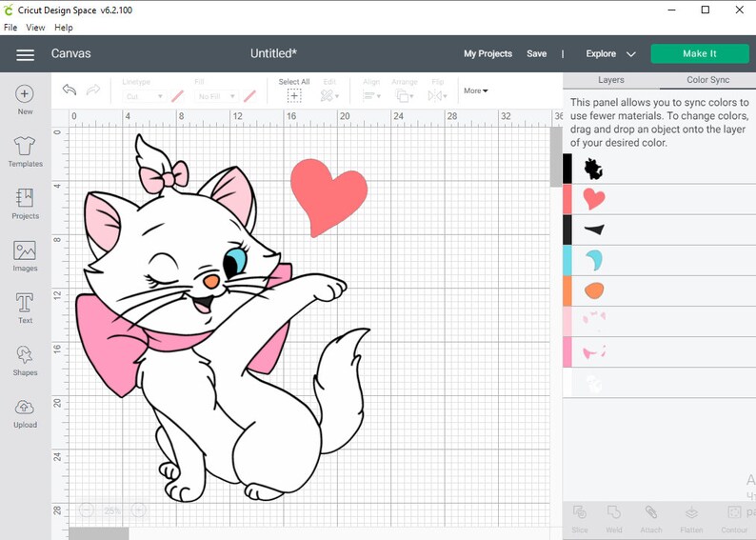Open the Shapes tool
Screen dimensions: 756x540
click(25, 361)
